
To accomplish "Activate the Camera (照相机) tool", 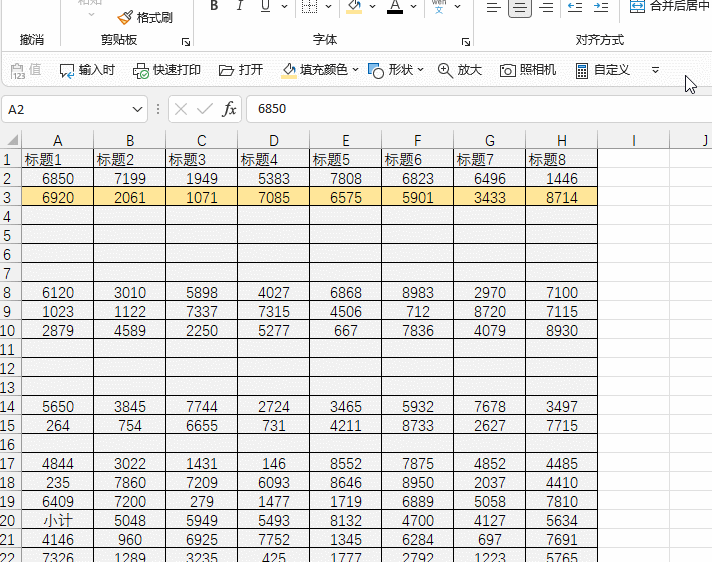I will tap(508, 70).
